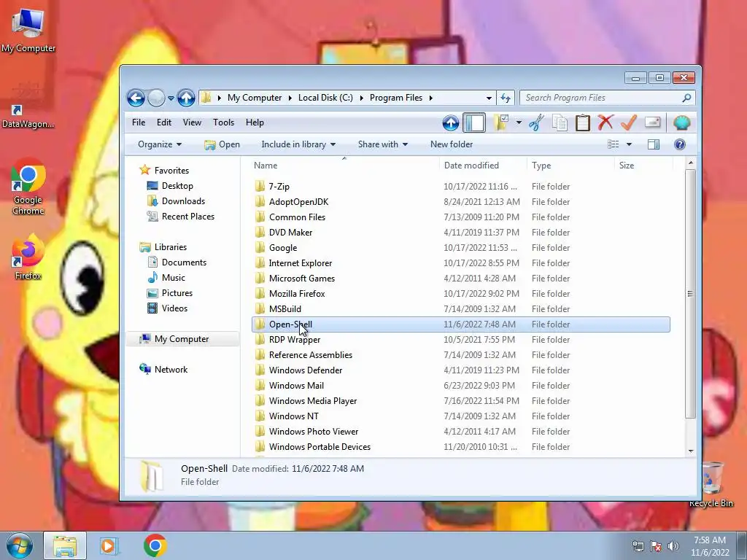Select the AdoptOpenJDK folder
Image resolution: width=747 pixels, height=560 pixels.
pyautogui.click(x=461, y=202)
